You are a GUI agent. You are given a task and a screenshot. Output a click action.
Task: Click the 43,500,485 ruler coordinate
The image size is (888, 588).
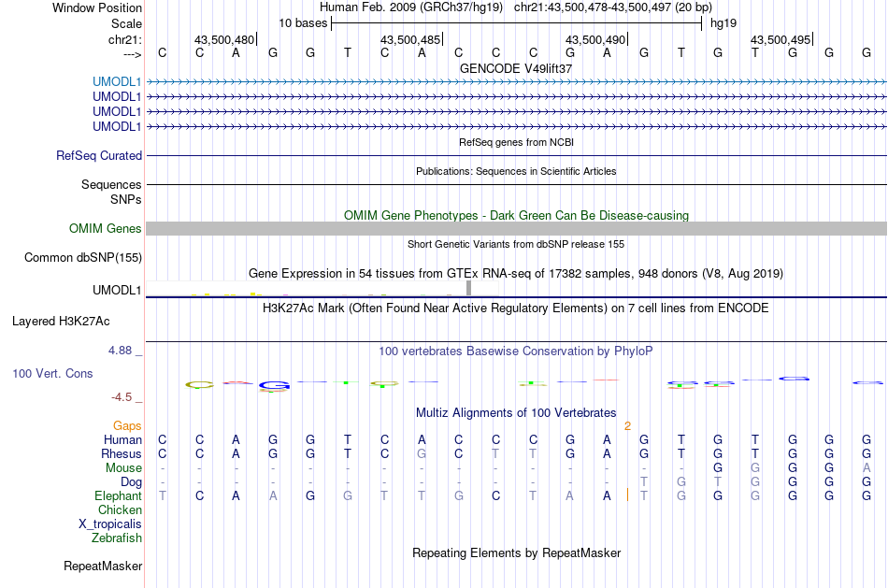410,39
